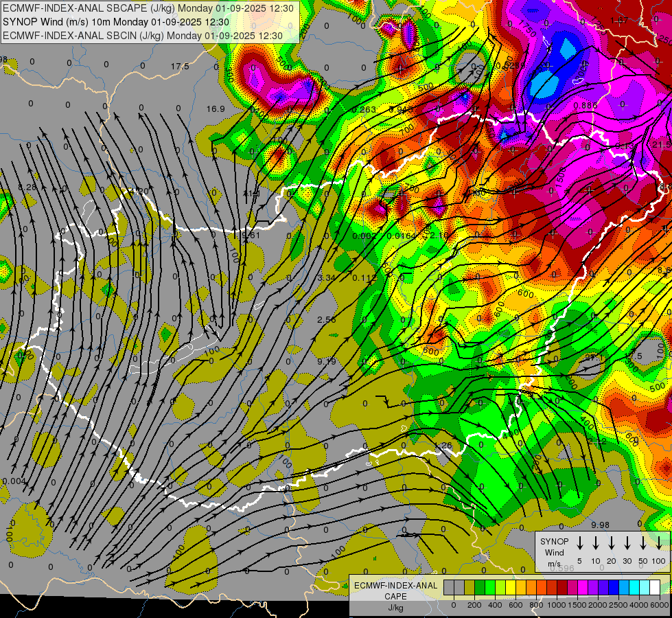Viewport: 672px width, 618px height.
Task: Pick the lime swatch right of 400 tick
Action: point(500,587)
